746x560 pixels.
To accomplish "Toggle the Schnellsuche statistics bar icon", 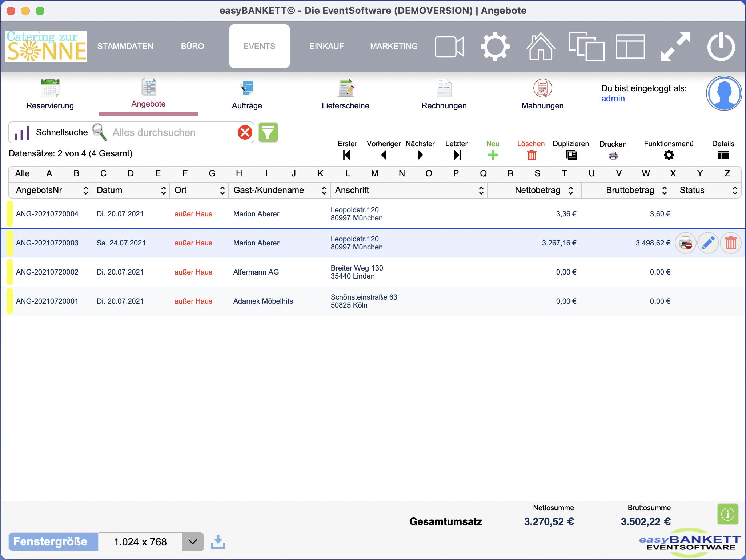I will 22,133.
